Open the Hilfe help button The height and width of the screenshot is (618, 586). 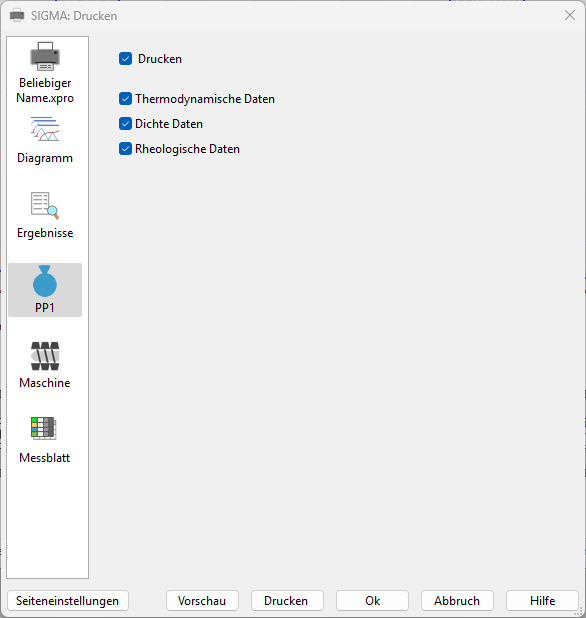pos(542,601)
